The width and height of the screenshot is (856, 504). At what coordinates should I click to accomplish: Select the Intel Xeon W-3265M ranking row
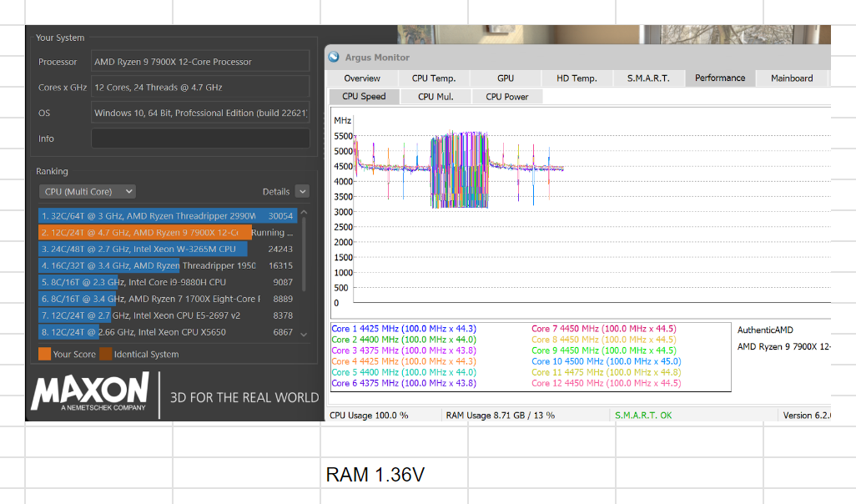click(168, 249)
